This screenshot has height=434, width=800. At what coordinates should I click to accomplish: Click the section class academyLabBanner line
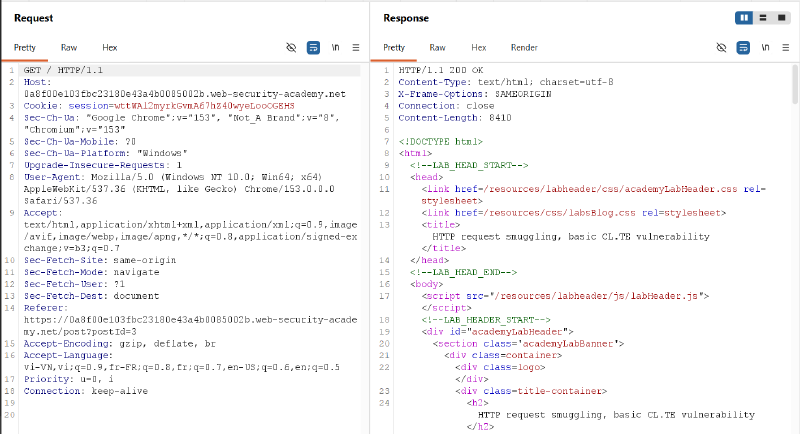(528, 344)
